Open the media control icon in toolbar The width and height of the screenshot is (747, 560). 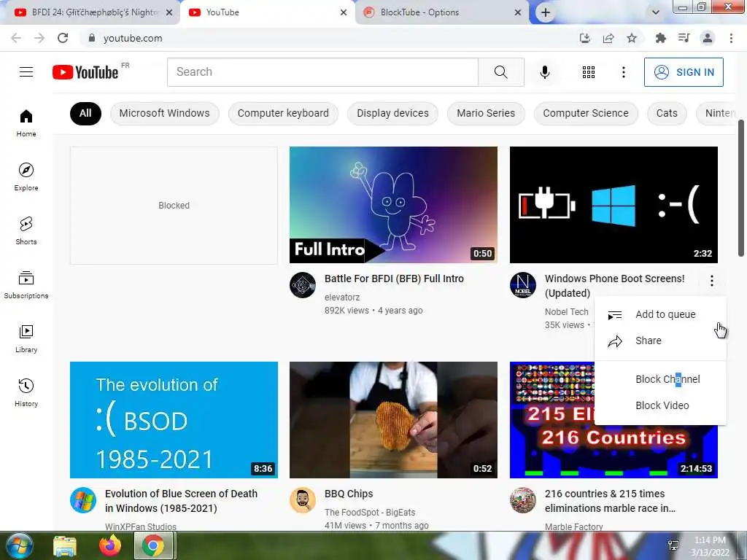pos(684,38)
